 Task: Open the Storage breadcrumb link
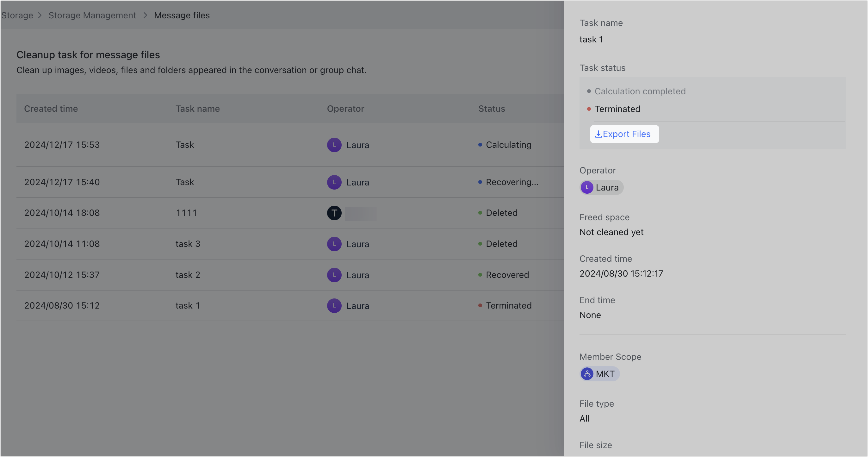(x=17, y=15)
